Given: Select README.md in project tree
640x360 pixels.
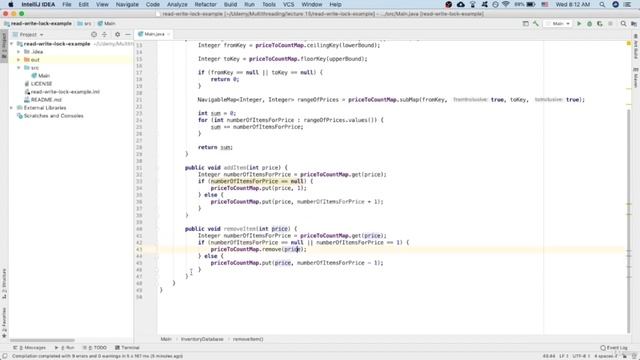Looking at the screenshot, I should (43, 100).
